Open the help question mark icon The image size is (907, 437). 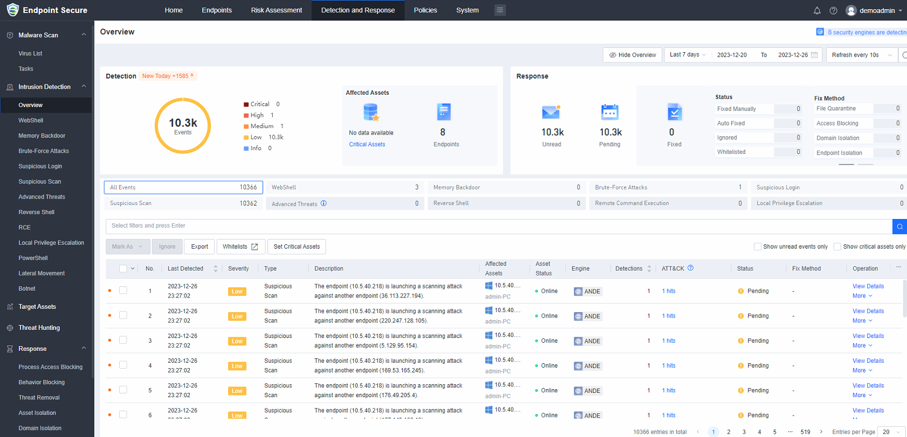coord(833,10)
